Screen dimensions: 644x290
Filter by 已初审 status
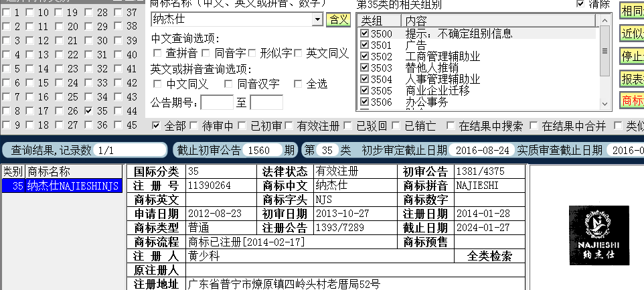click(x=242, y=125)
